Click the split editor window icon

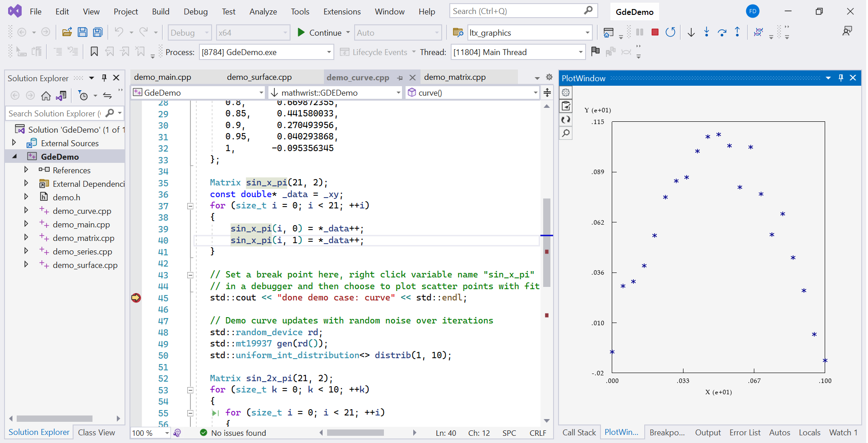(547, 92)
